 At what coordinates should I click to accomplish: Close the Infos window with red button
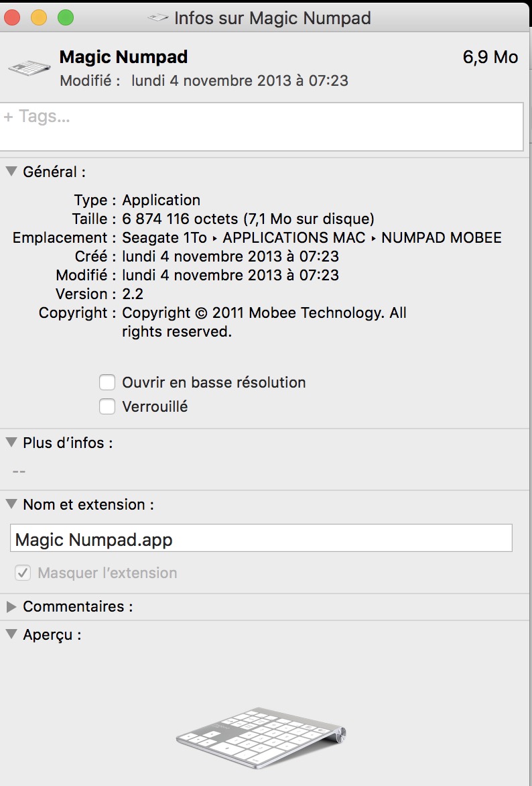click(12, 18)
